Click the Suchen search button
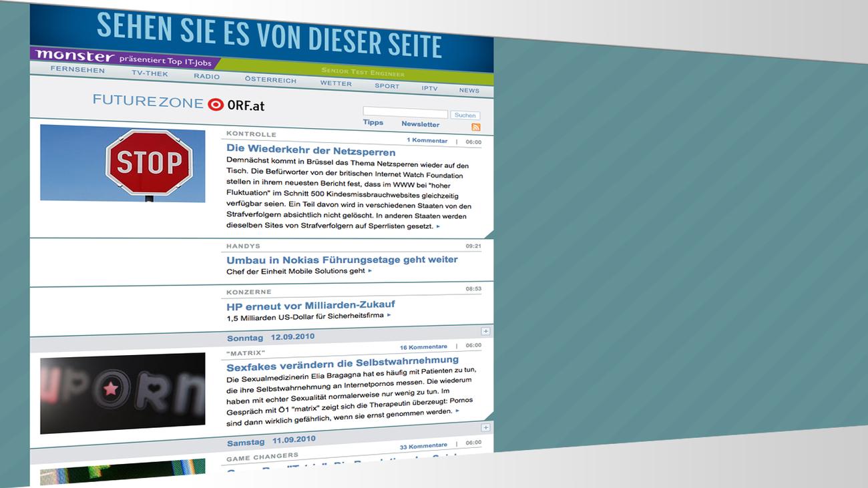 pyautogui.click(x=465, y=115)
